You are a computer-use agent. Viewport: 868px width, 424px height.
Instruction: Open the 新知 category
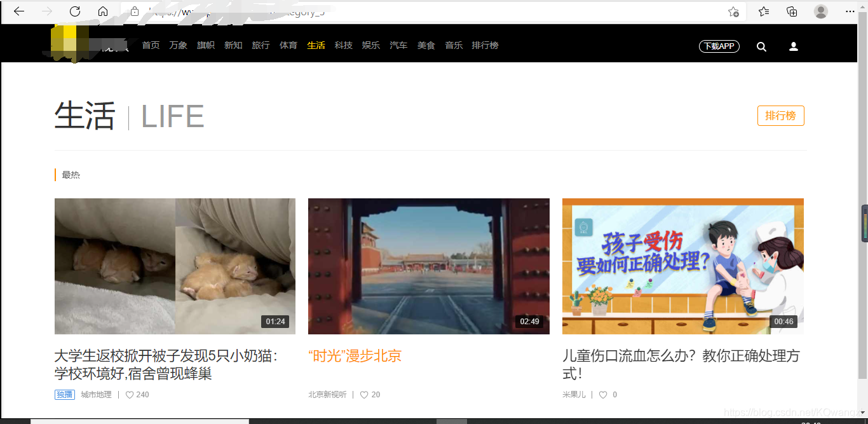point(233,45)
